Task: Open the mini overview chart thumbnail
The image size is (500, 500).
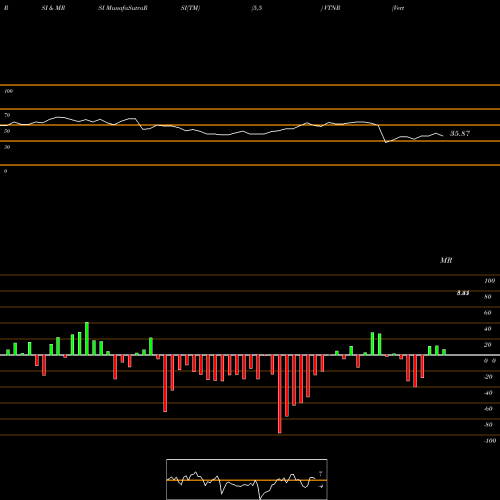Action: (x=247, y=479)
